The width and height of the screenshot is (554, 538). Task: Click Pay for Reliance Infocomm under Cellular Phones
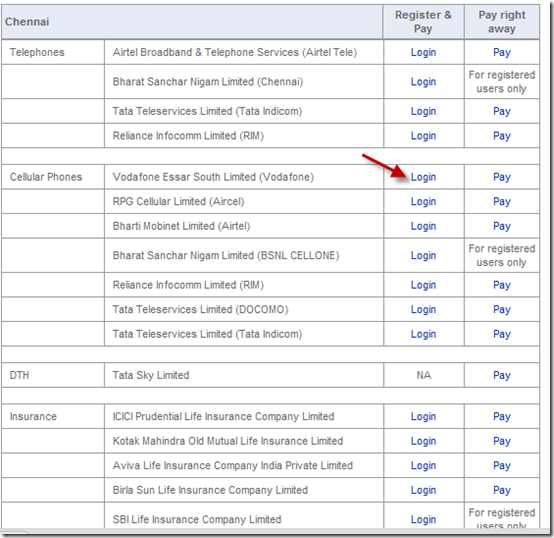click(502, 285)
